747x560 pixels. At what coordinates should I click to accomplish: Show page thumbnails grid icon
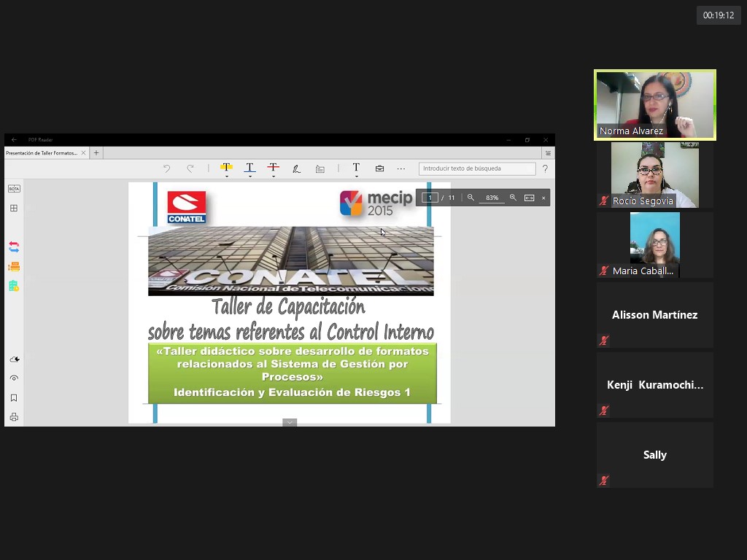[14, 208]
